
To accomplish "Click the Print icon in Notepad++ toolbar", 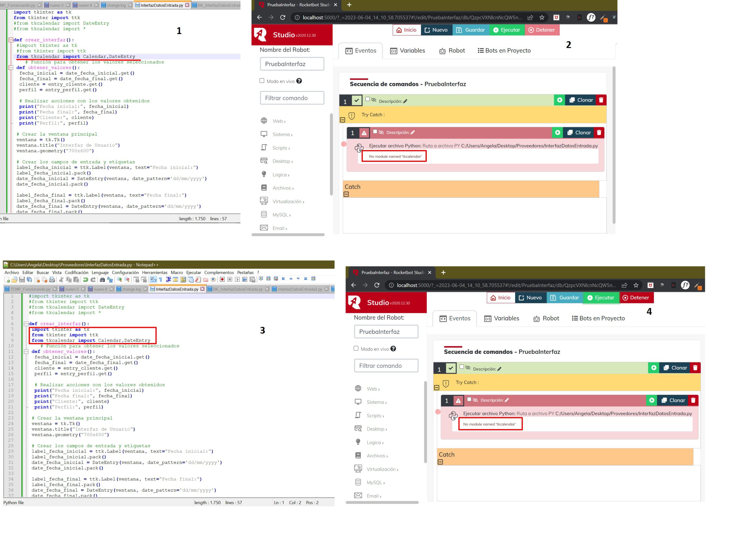I will point(52,280).
